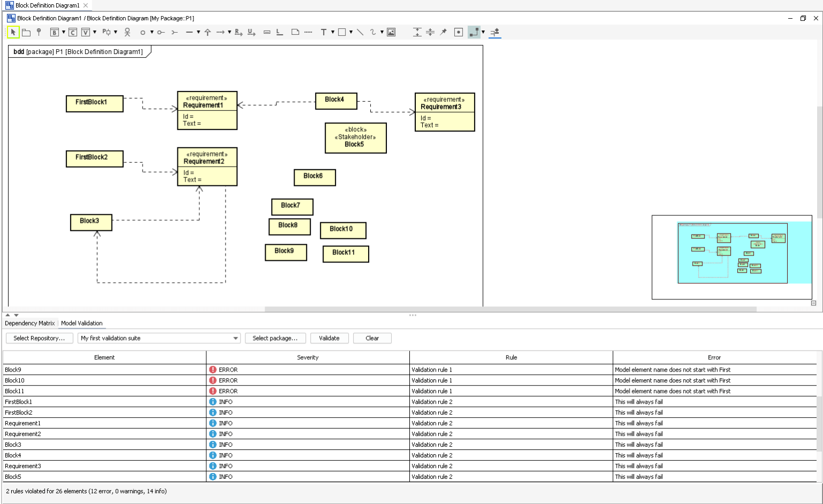The height and width of the screenshot is (504, 823).
Task: Expand the dropdown next to arrow line tool
Action: pyautogui.click(x=229, y=32)
